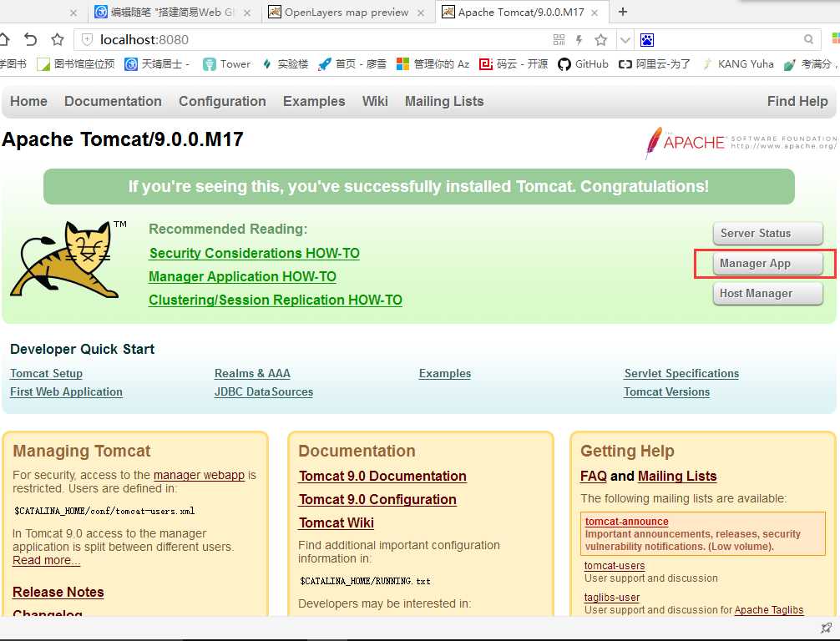The height and width of the screenshot is (641, 840).
Task: Open the Servlet Specifications link
Action: pos(681,373)
